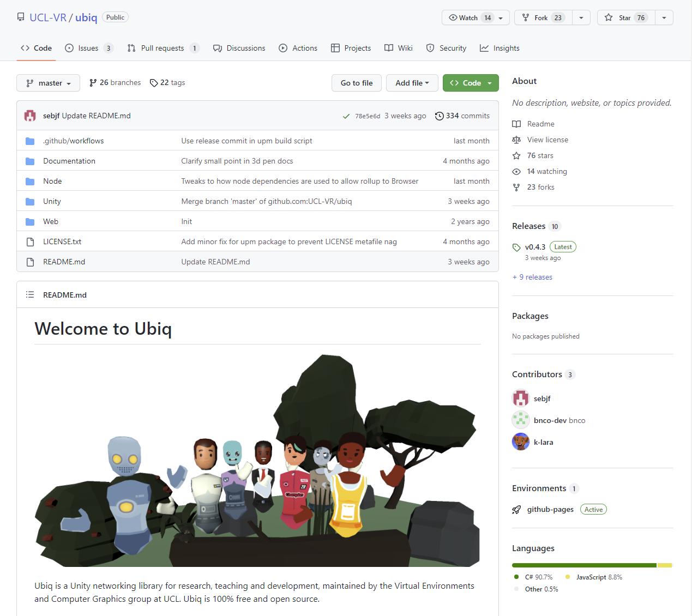The height and width of the screenshot is (616, 692).
Task: Open the ubiq repository name link
Action: tap(86, 17)
